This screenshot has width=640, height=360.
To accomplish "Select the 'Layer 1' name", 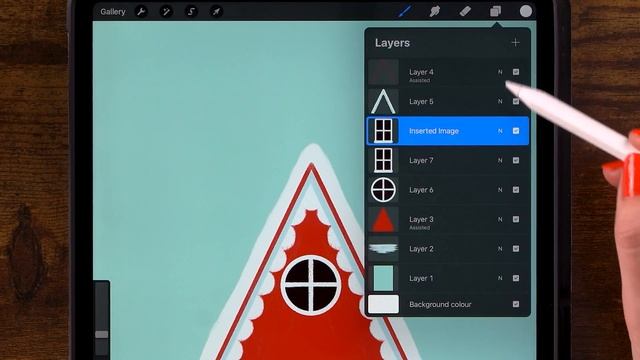I will (x=421, y=278).
